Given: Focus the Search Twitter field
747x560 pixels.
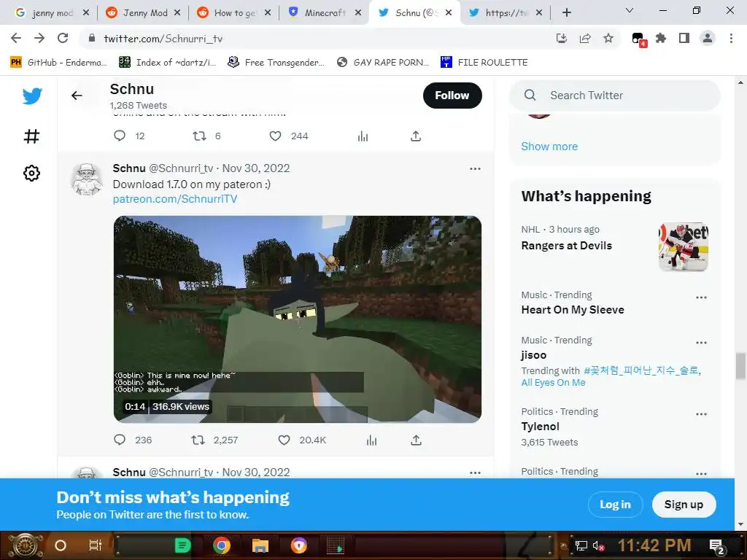Looking at the screenshot, I should 614,96.
